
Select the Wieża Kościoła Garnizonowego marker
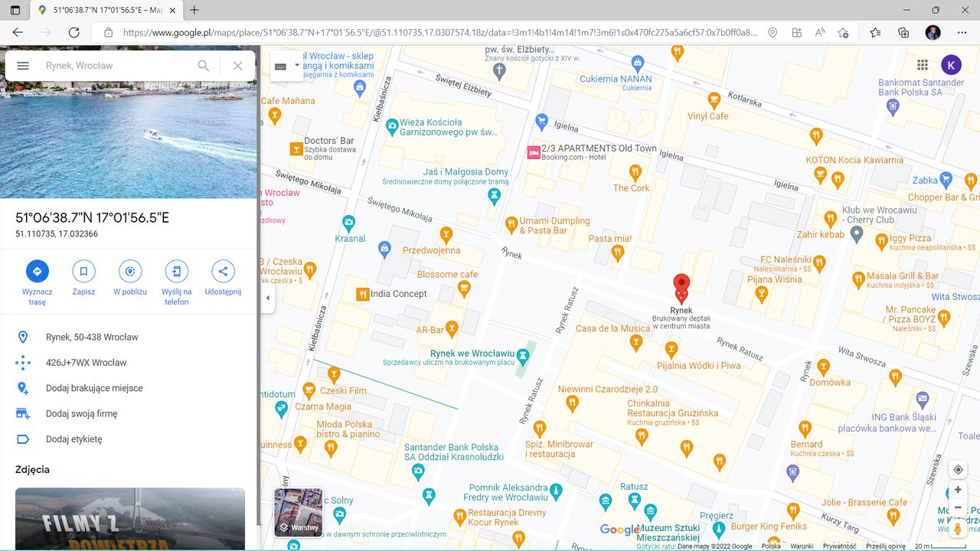pyautogui.click(x=391, y=126)
